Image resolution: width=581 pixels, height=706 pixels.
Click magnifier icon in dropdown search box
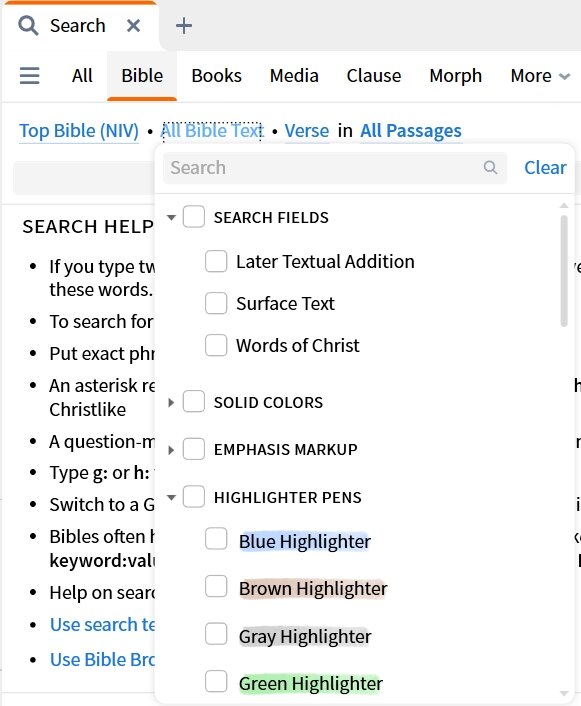pos(490,167)
